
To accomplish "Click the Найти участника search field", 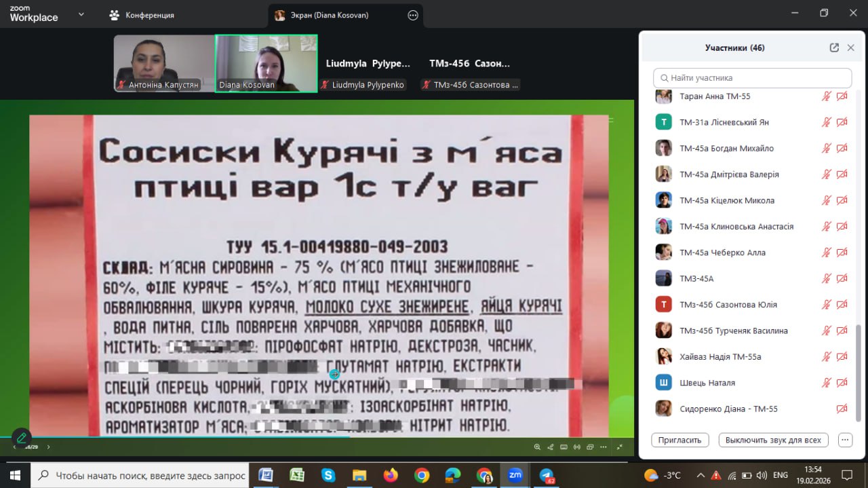I will [753, 78].
